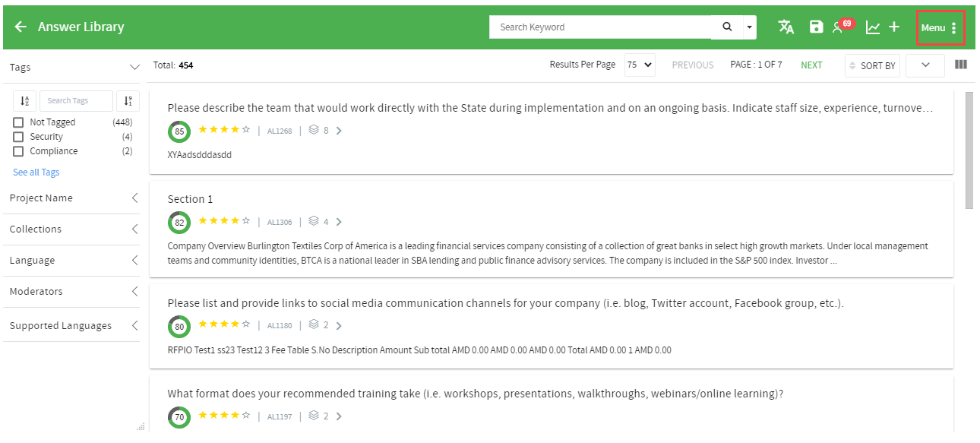This screenshot has height=443, width=980.
Task: Click the plus icon to add answer
Action: tap(894, 27)
